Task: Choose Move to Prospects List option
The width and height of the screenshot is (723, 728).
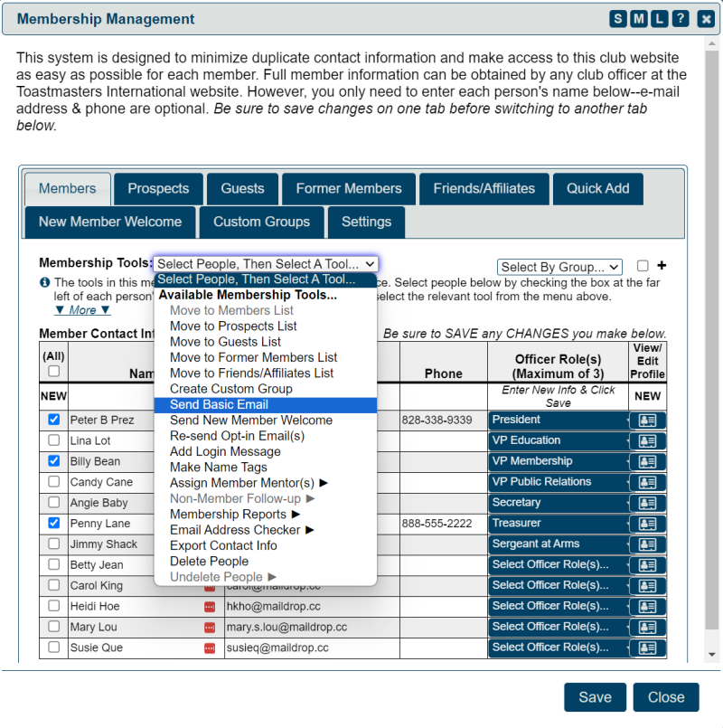Action: tap(266, 326)
